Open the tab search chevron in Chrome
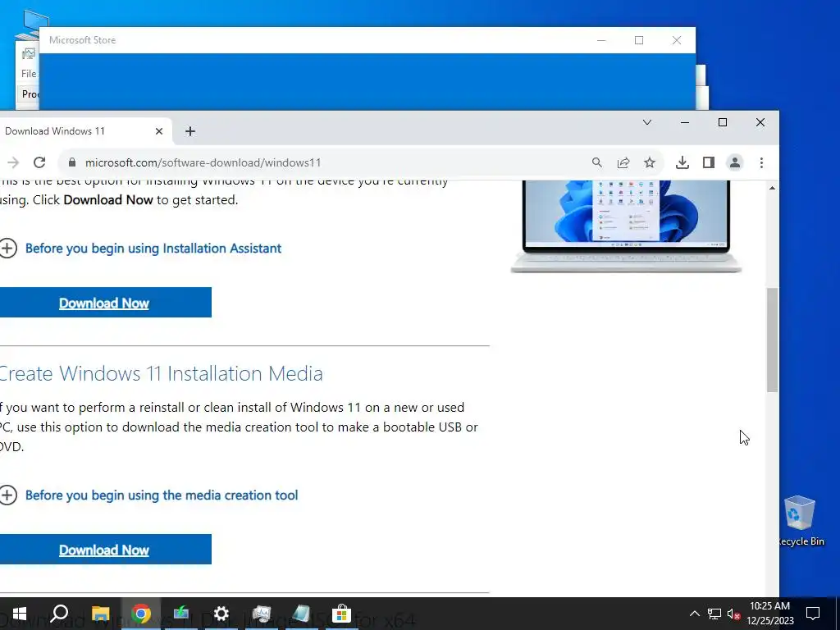Screen dimensions: 840x630 click(x=647, y=123)
